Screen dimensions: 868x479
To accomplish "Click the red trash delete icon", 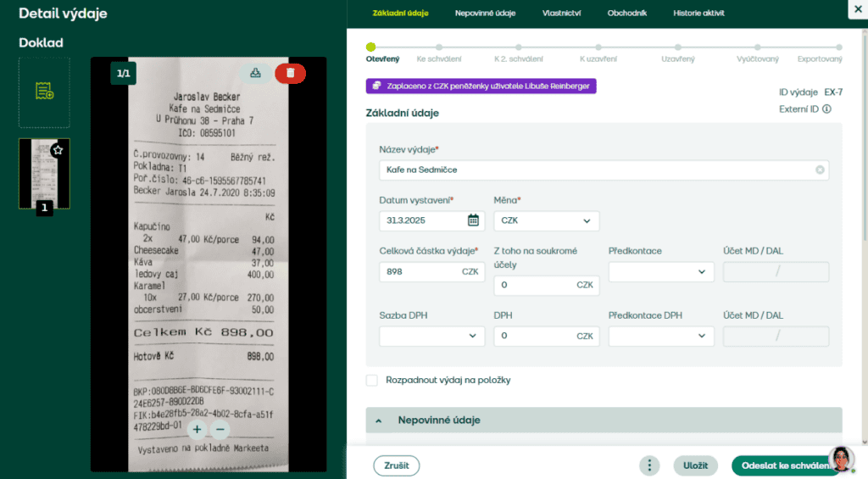I will (290, 73).
